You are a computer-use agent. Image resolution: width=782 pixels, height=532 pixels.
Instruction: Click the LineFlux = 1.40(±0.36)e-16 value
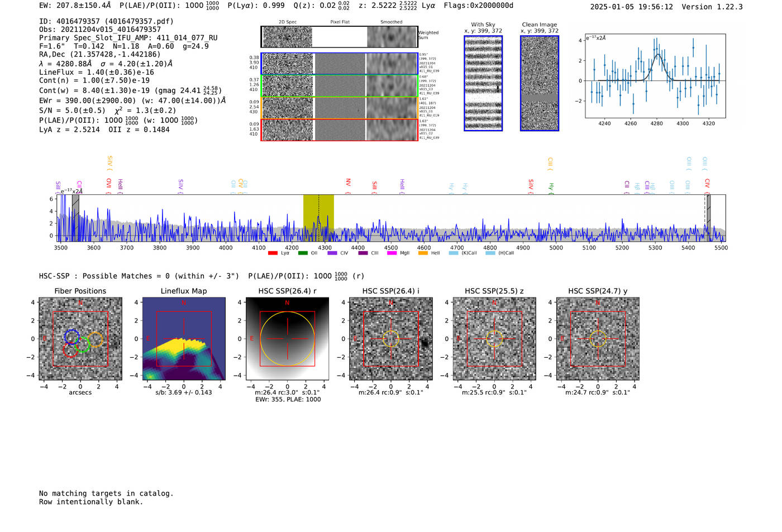pos(97,72)
